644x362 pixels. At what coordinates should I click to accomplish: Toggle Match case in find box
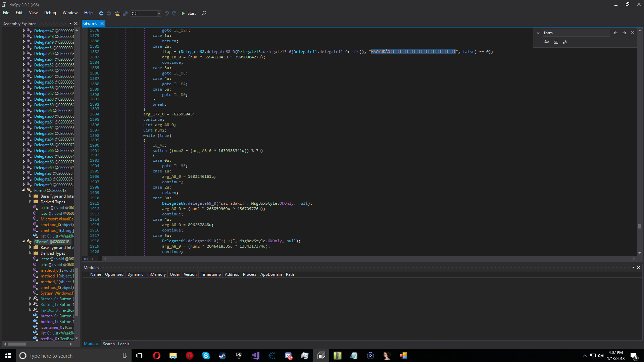click(547, 42)
